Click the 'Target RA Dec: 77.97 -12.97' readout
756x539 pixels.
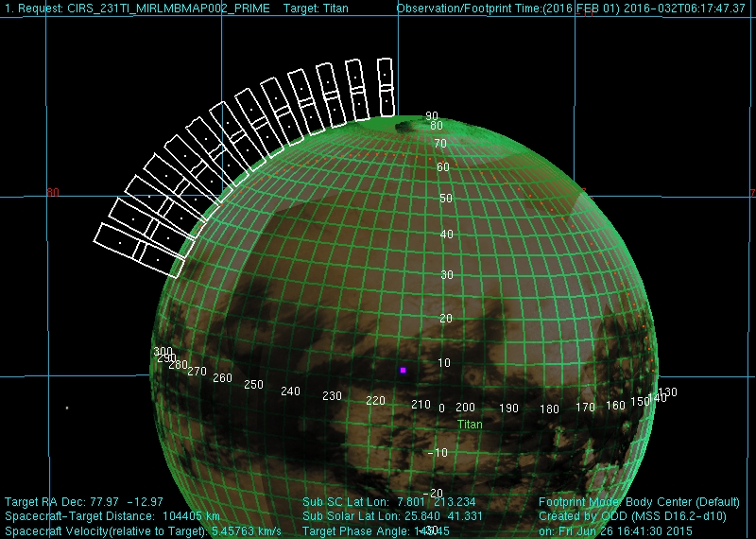click(x=84, y=502)
